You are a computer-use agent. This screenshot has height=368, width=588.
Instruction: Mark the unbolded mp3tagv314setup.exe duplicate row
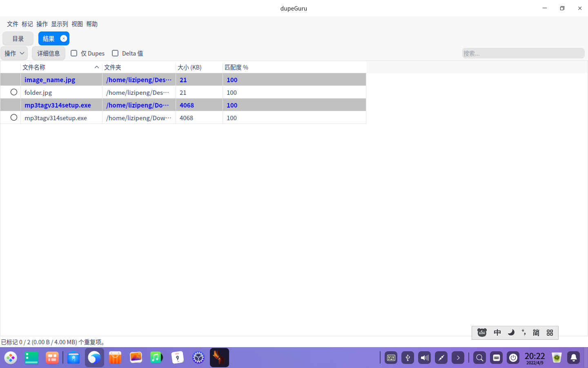tap(14, 117)
